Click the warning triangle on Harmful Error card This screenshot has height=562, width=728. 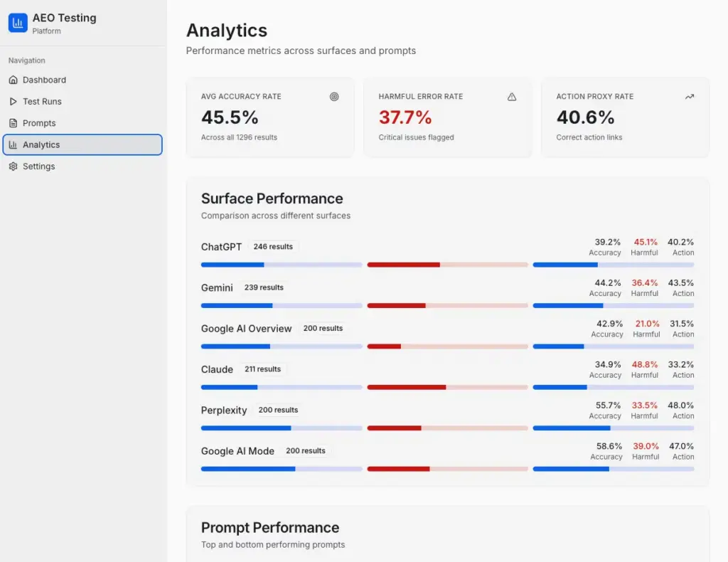coord(512,97)
